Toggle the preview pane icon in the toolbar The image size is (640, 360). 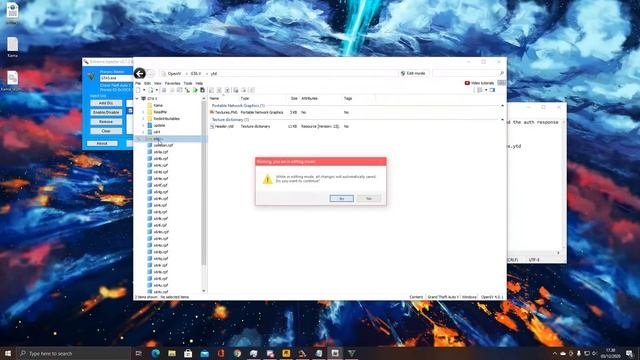[492, 90]
